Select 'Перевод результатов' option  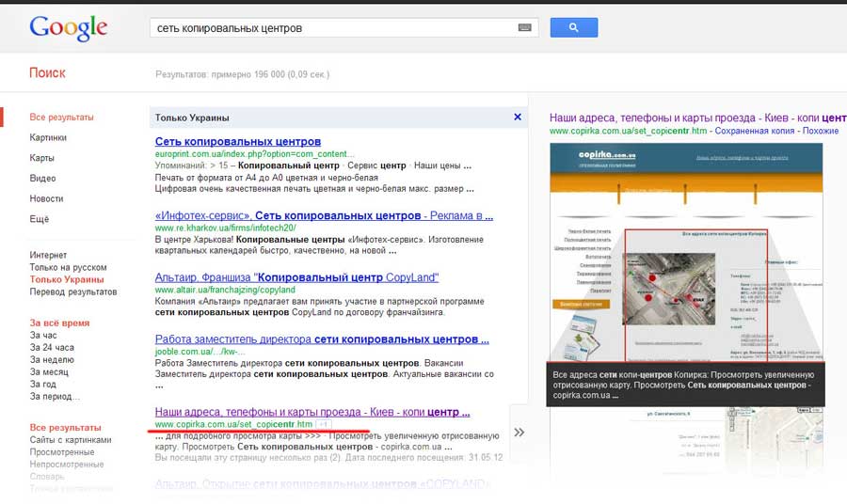72,291
